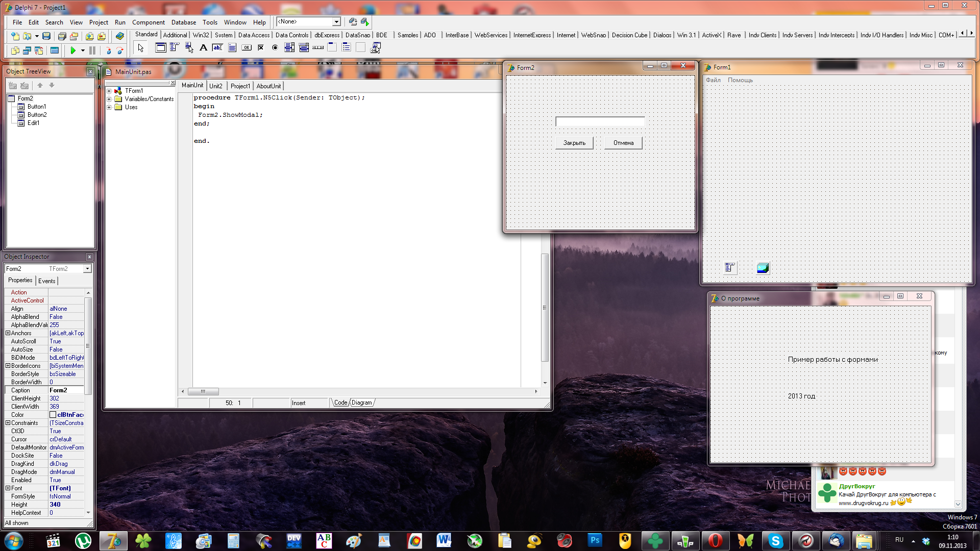Click the code editor horizontal scrollbar thumb
Image resolution: width=980 pixels, height=551 pixels.
tap(203, 391)
